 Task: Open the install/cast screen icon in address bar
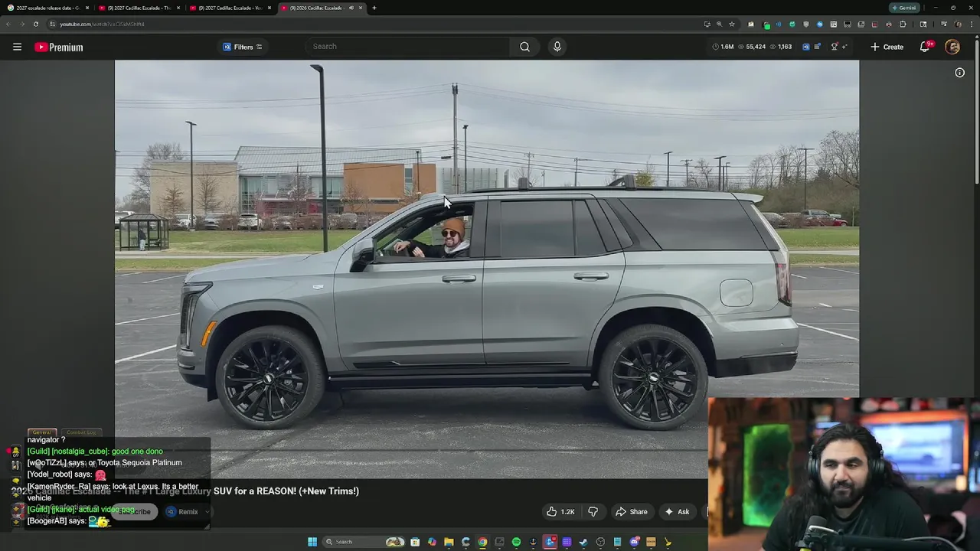[x=707, y=24]
